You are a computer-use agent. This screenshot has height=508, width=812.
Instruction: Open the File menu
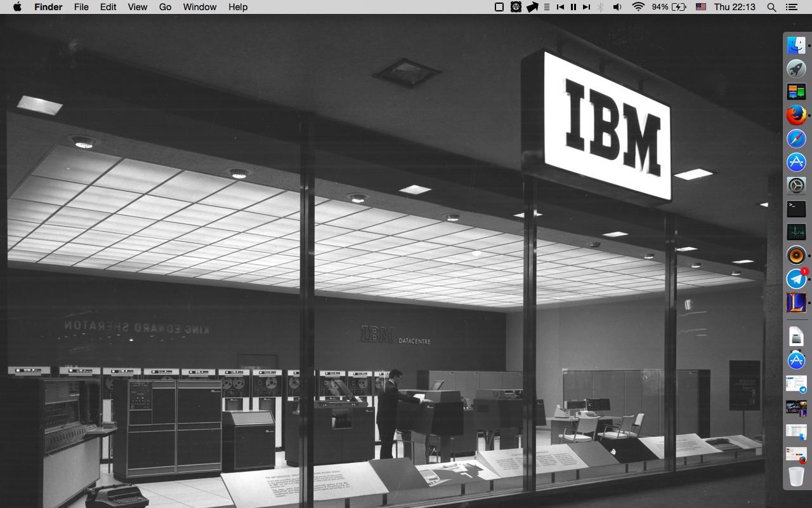[x=81, y=7]
